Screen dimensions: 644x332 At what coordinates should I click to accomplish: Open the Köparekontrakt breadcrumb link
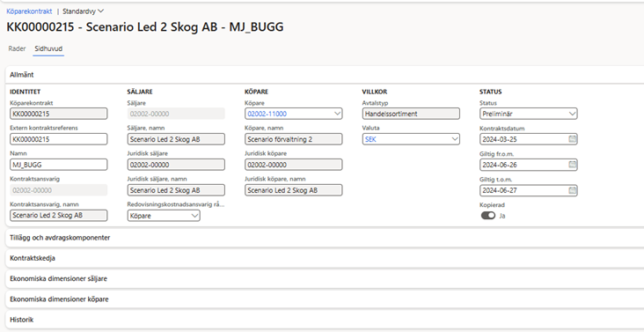tap(29, 11)
